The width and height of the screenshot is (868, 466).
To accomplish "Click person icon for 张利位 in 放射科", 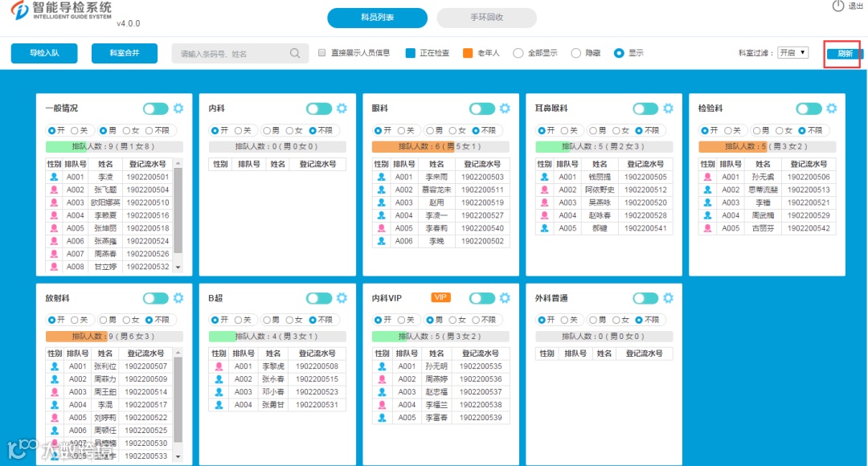I will (x=55, y=366).
